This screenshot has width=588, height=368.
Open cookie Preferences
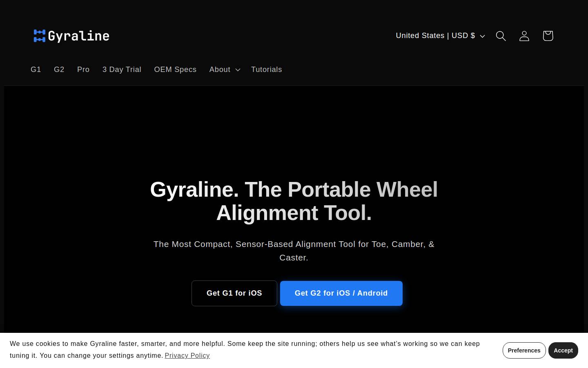point(524,350)
